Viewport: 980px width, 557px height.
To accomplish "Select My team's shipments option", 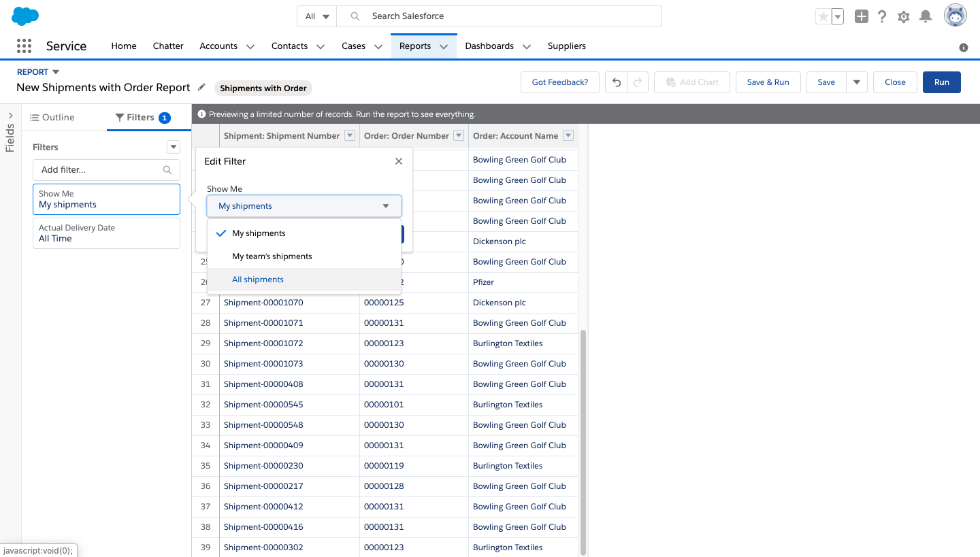I will pyautogui.click(x=304, y=256).
